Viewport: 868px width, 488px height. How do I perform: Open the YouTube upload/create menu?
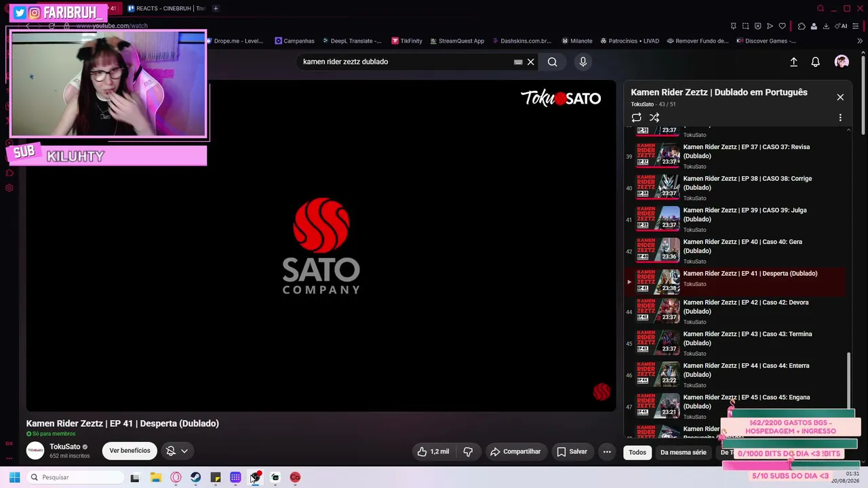pos(793,62)
